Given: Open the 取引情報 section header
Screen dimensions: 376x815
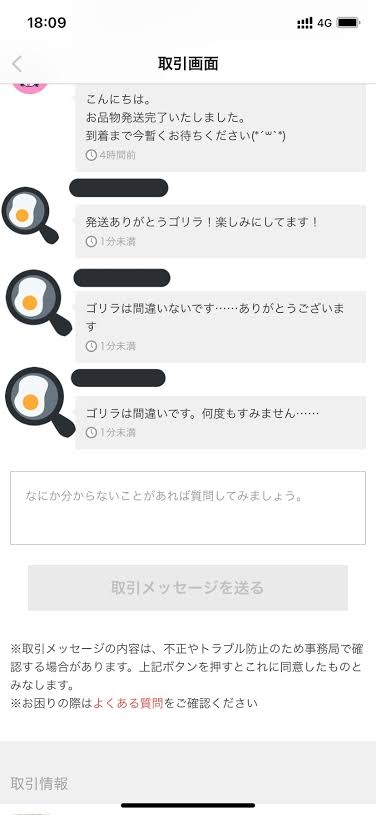Looking at the screenshot, I should tap(40, 784).
